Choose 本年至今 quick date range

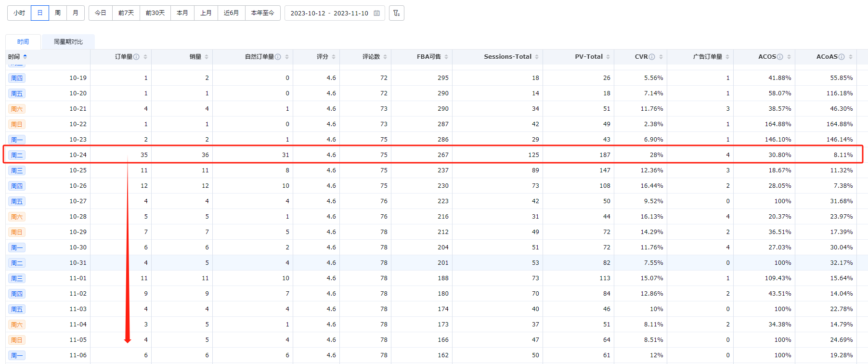(262, 13)
